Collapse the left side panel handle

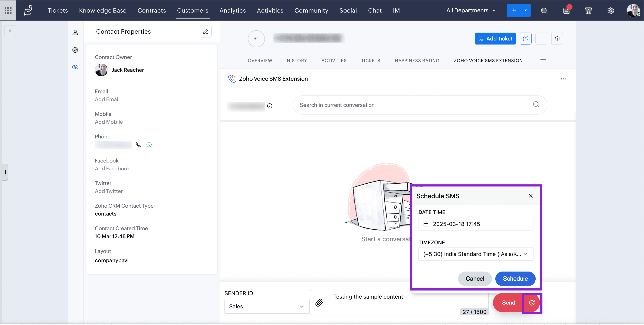click(x=4, y=172)
